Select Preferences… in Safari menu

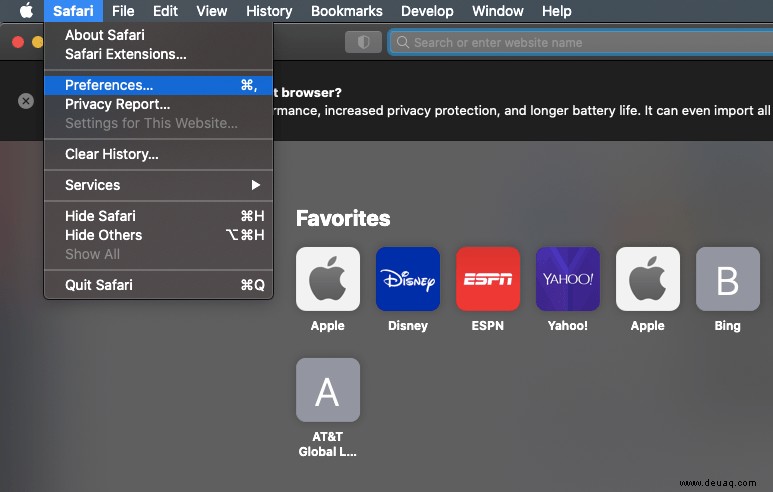(x=158, y=85)
